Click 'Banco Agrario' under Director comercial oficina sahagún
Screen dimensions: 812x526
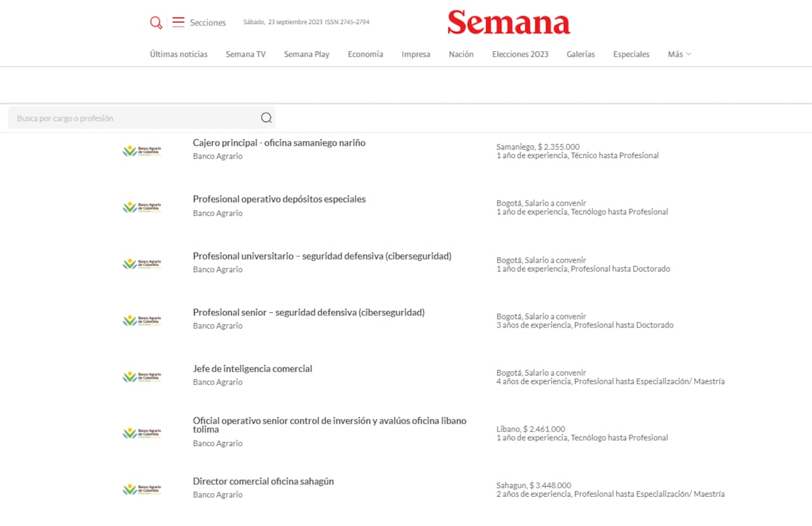(218, 495)
